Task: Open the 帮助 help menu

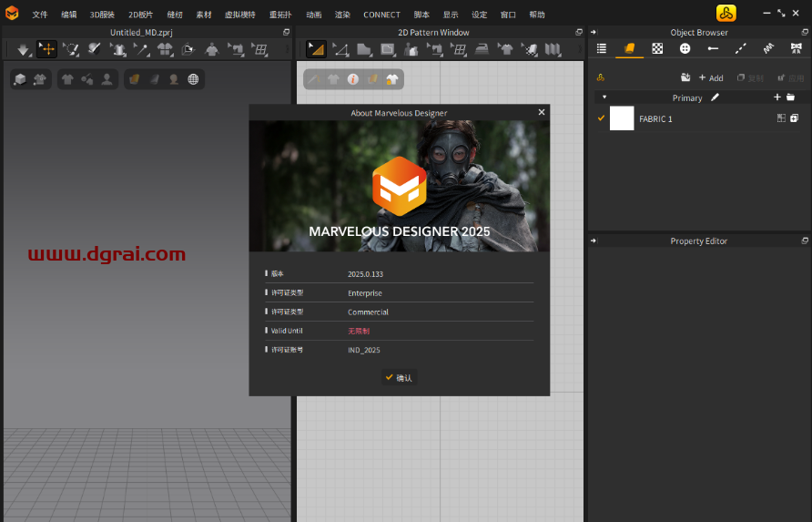Action: 537,15
